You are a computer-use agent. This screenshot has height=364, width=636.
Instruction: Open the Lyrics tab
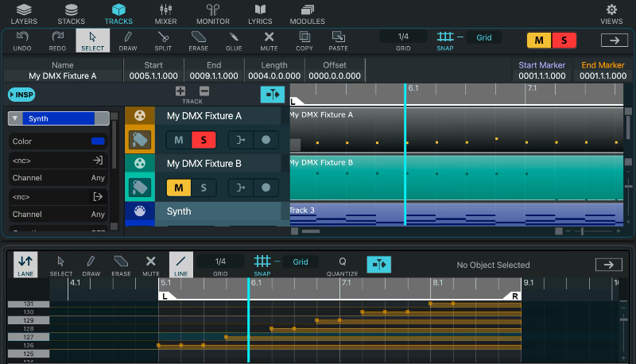coord(259,14)
